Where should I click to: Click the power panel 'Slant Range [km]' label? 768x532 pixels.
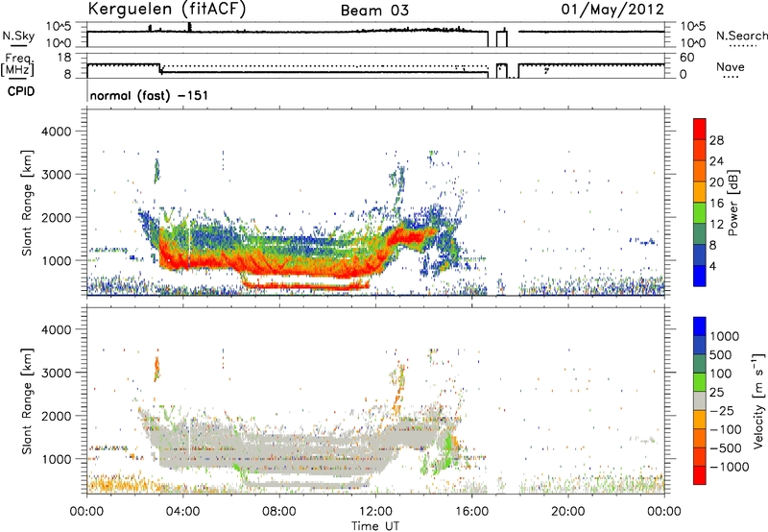pos(27,203)
